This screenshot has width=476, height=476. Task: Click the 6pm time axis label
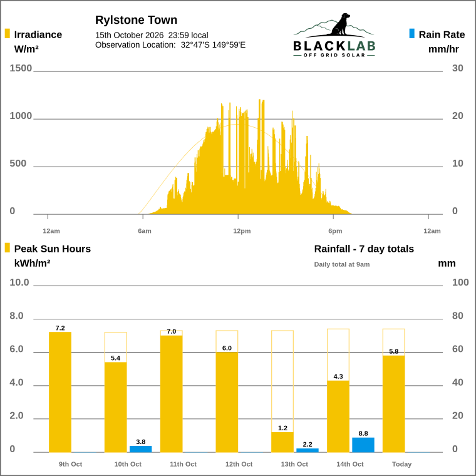coord(335,231)
